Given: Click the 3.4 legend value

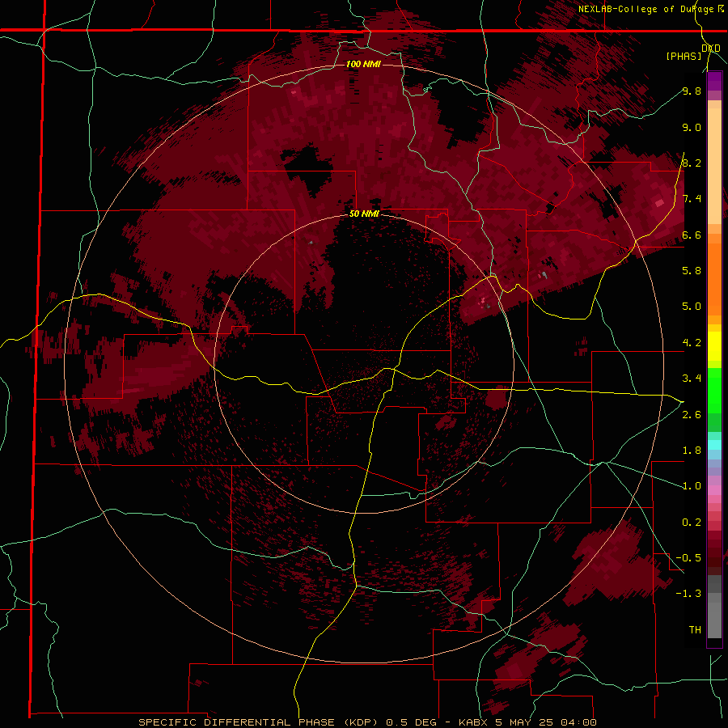Looking at the screenshot, I should coord(692,379).
